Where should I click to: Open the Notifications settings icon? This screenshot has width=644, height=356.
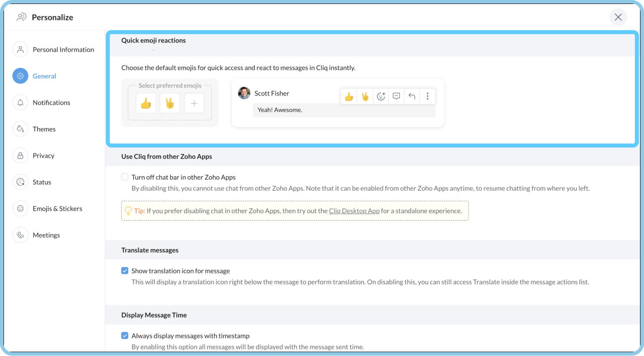coord(20,102)
